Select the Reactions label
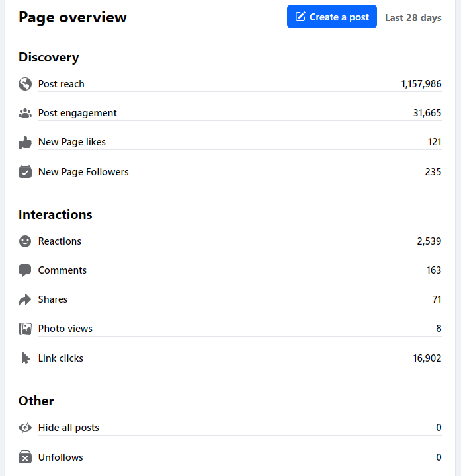The width and height of the screenshot is (461, 476). (x=60, y=241)
